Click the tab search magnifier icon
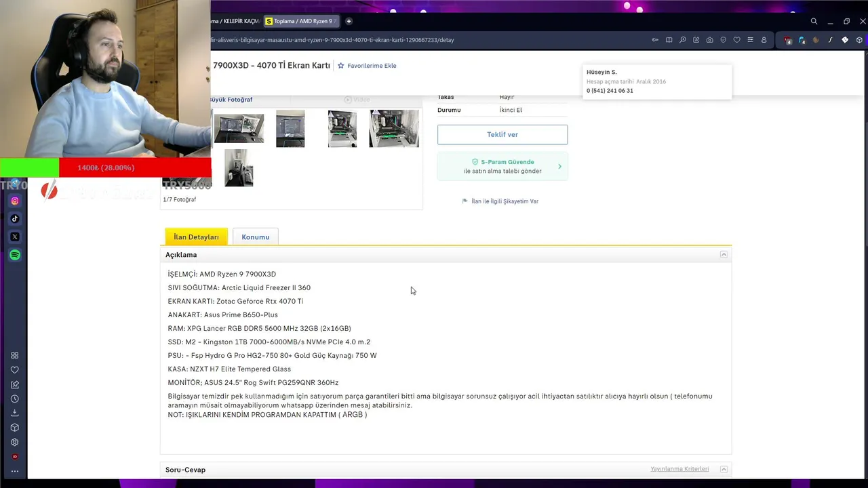 point(814,21)
